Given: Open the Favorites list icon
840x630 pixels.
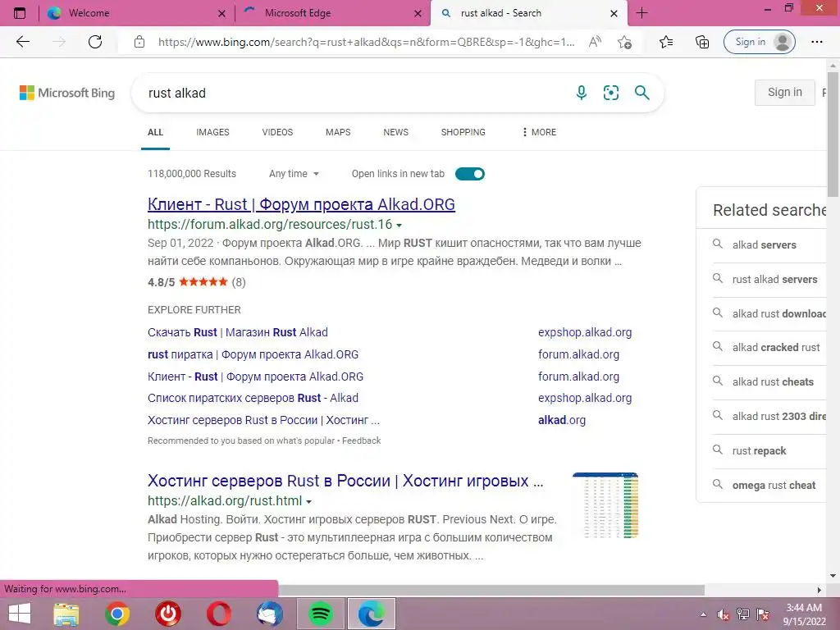Looking at the screenshot, I should click(x=666, y=42).
